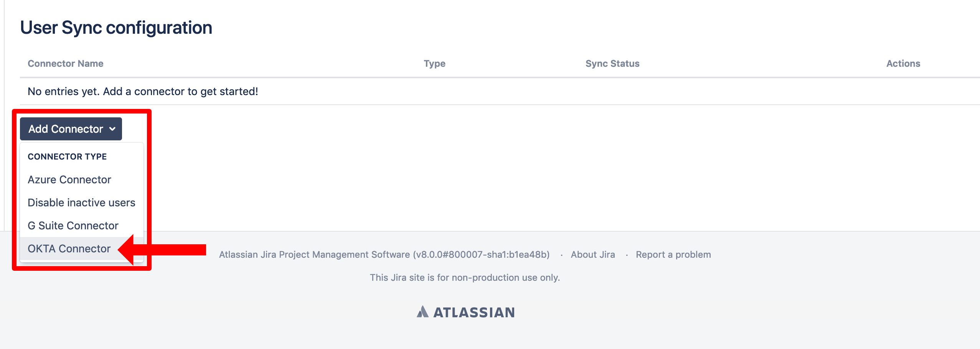
Task: Click the Actions column header
Action: coord(903,64)
